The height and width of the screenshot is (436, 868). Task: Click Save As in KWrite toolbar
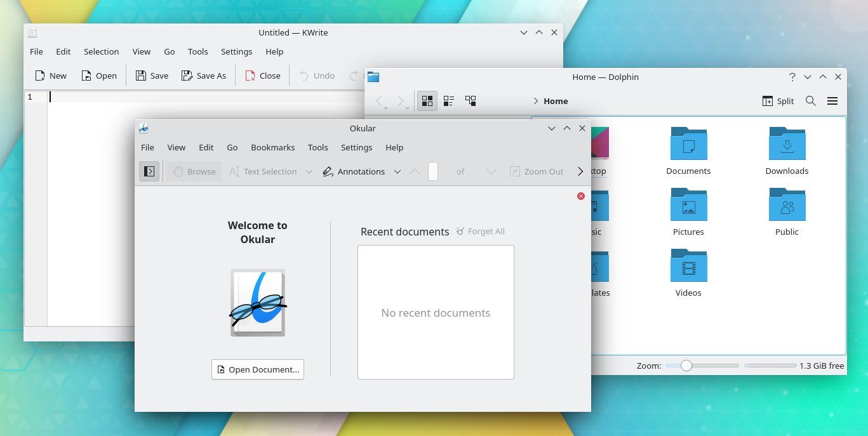(x=204, y=76)
